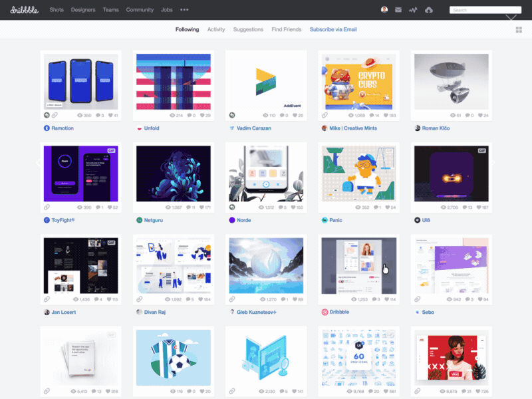Click the comment icon on Panic shot
Screen dimensions: 532x399
(x=376, y=207)
